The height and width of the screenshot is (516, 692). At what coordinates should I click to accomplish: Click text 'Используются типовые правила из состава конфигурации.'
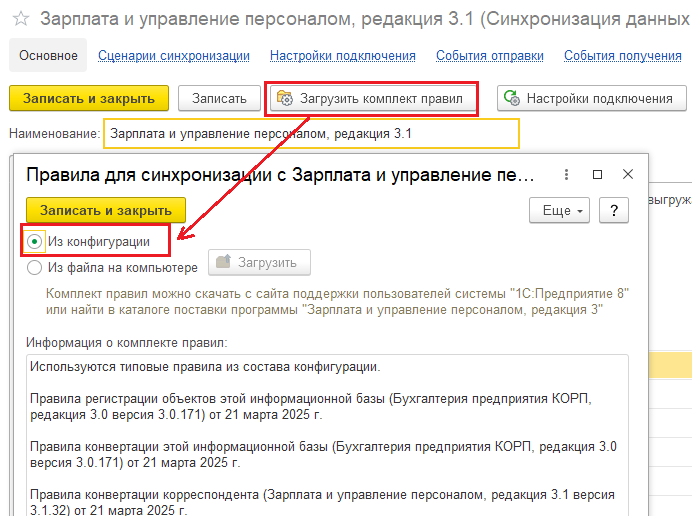[205, 367]
